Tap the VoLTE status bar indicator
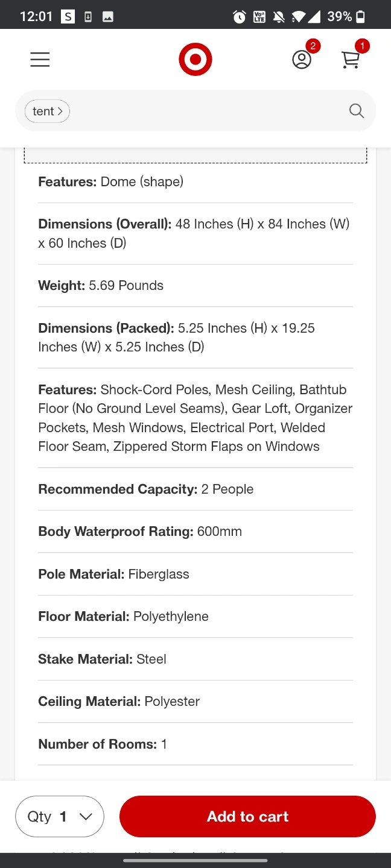 coord(259,17)
